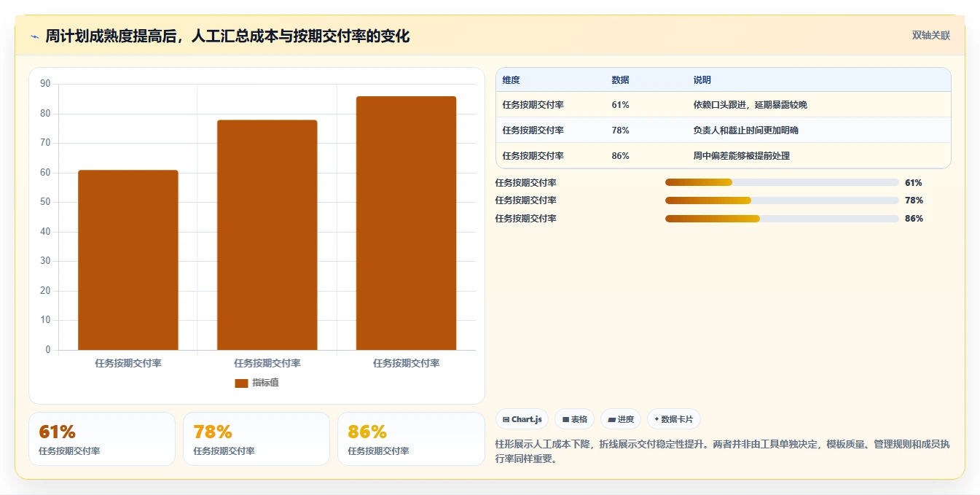This screenshot has width=980, height=495.
Task: Click the chart bar reaching 78
Action: pos(267,235)
